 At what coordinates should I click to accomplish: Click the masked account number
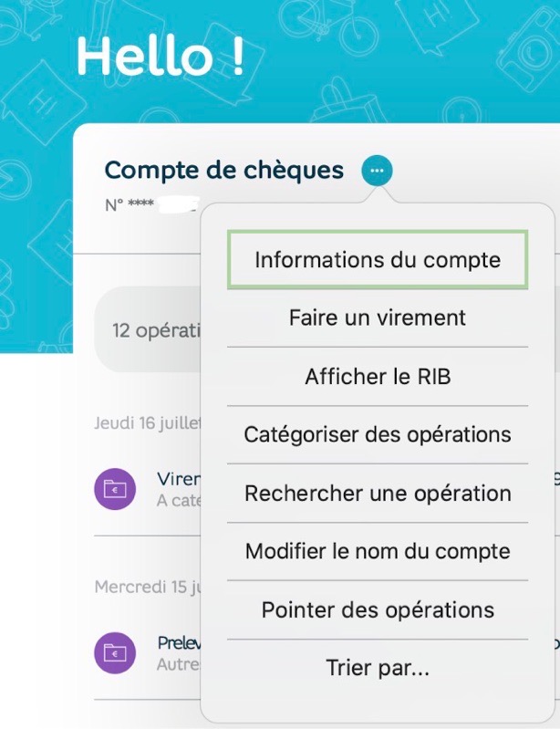pyautogui.click(x=150, y=204)
